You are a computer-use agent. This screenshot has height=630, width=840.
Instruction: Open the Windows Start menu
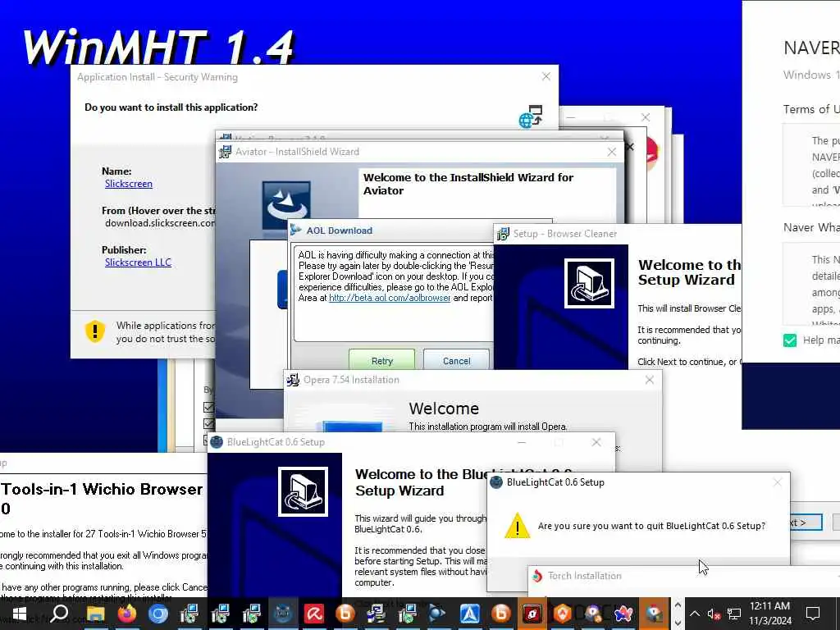[x=20, y=614]
